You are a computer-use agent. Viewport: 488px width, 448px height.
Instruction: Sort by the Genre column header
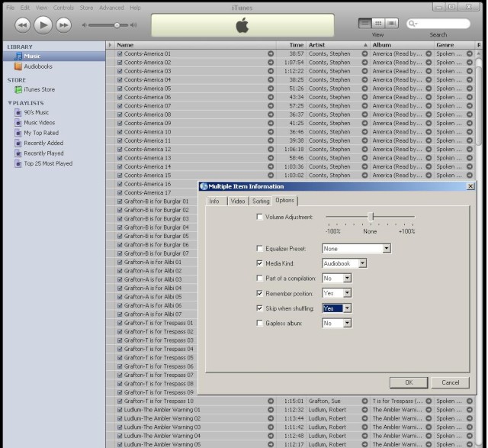(x=454, y=45)
